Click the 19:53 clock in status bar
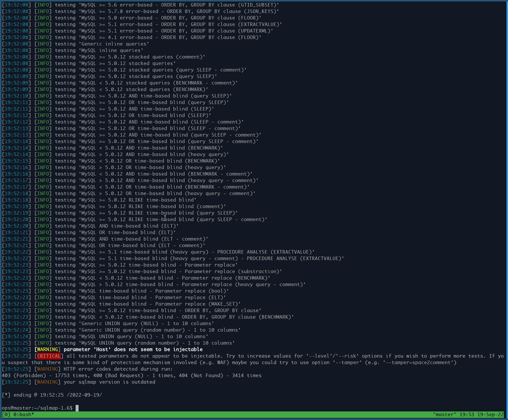 [x=467, y=414]
